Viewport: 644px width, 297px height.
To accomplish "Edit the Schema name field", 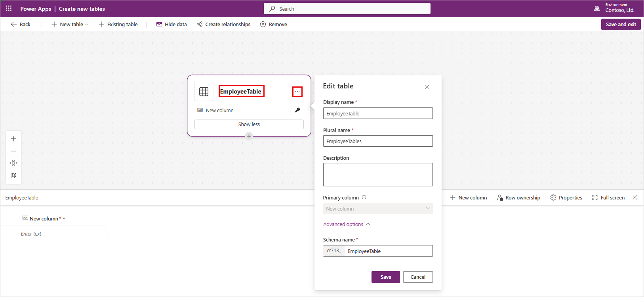I will 388,251.
